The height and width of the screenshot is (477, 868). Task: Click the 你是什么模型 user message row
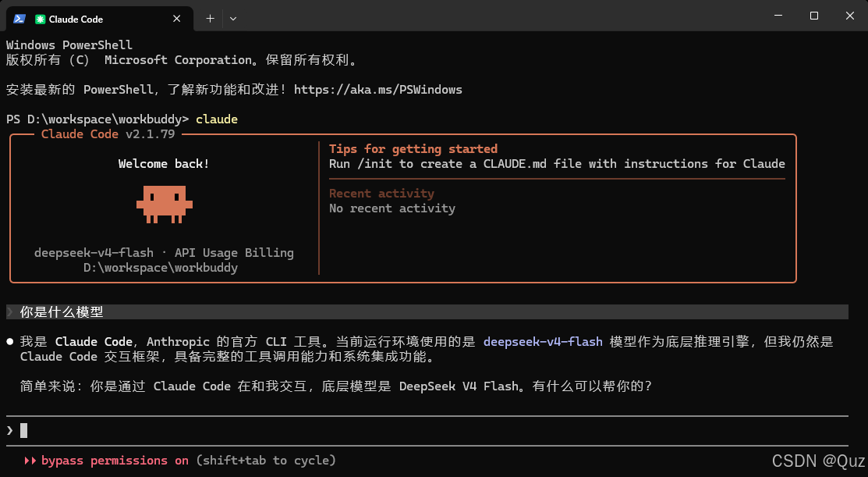(x=427, y=312)
